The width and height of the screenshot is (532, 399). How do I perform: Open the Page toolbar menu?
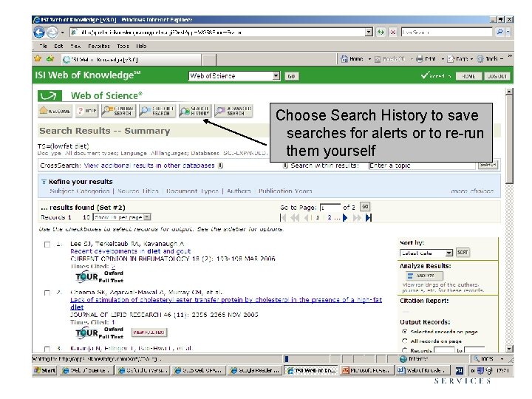click(x=460, y=59)
